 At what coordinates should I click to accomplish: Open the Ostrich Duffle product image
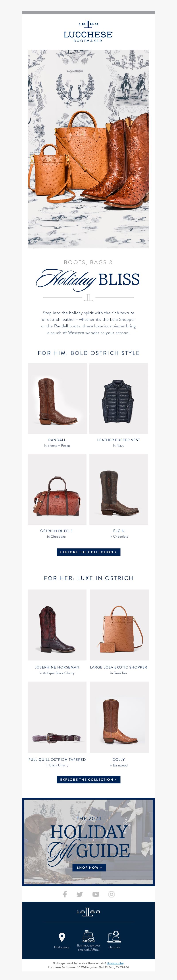click(57, 489)
